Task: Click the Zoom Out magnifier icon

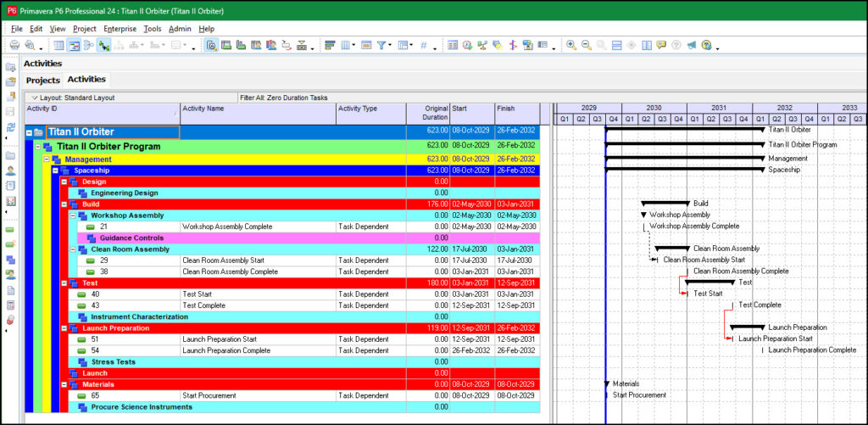Action: [587, 46]
